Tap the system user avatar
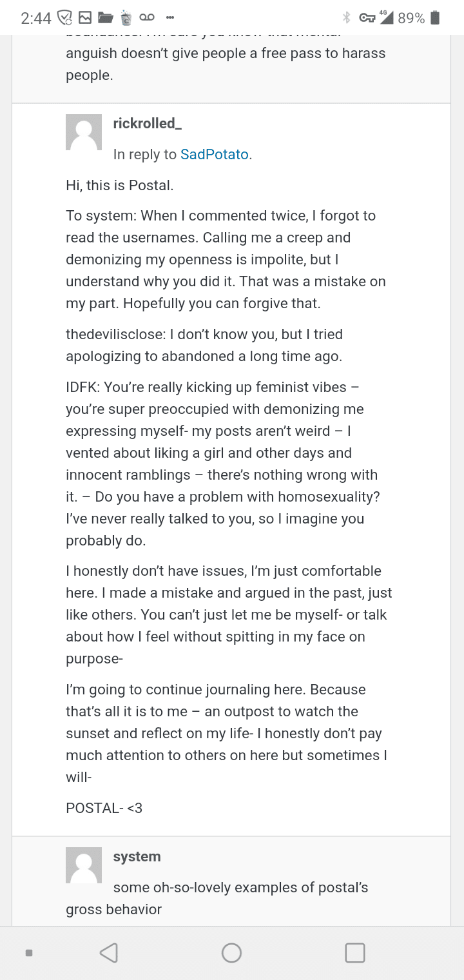The height and width of the screenshot is (980, 464). pyautogui.click(x=84, y=865)
